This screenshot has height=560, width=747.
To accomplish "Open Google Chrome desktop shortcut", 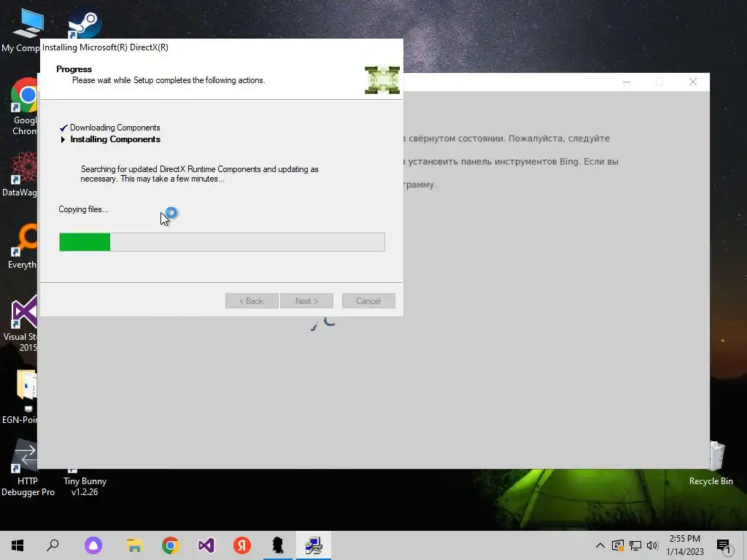I will tap(25, 106).
